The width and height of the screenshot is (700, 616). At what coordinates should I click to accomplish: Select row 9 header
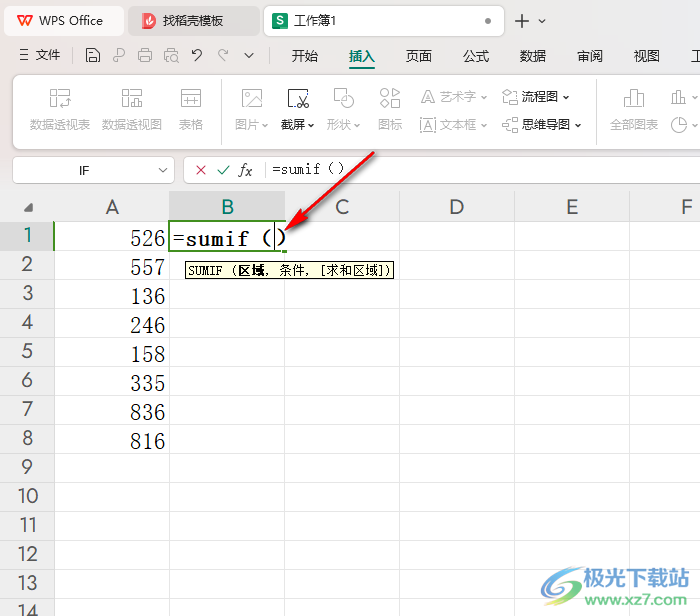click(27, 467)
